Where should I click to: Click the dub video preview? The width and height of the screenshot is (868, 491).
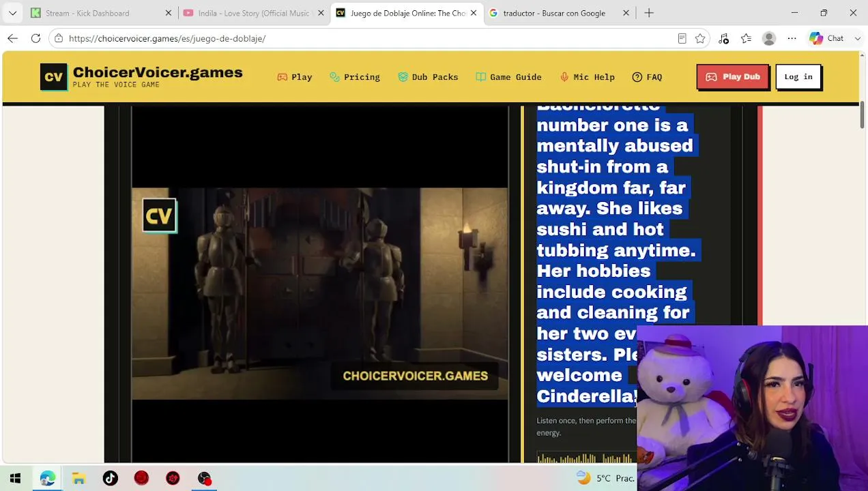click(319, 293)
